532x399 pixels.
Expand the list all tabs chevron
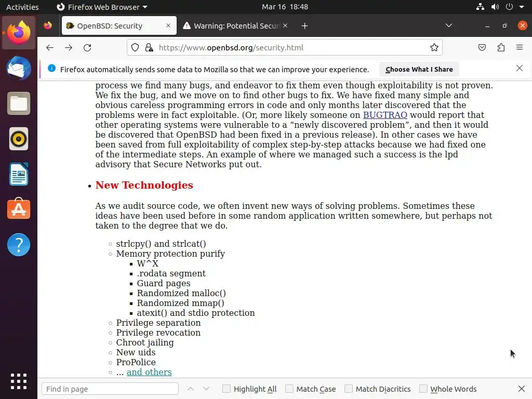pyautogui.click(x=449, y=25)
